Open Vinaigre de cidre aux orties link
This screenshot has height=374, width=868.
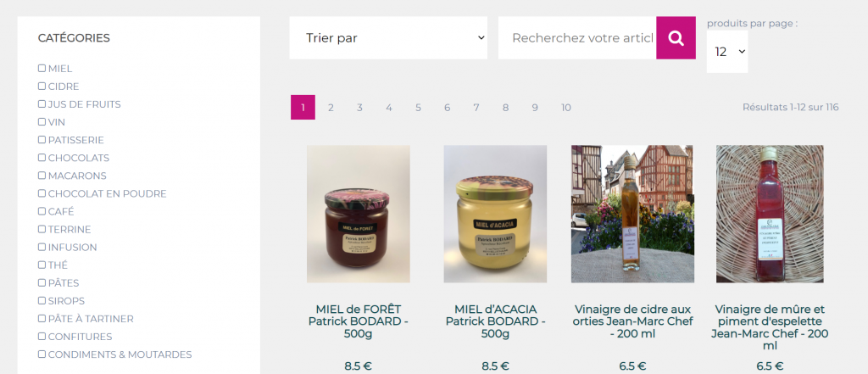[632, 321]
